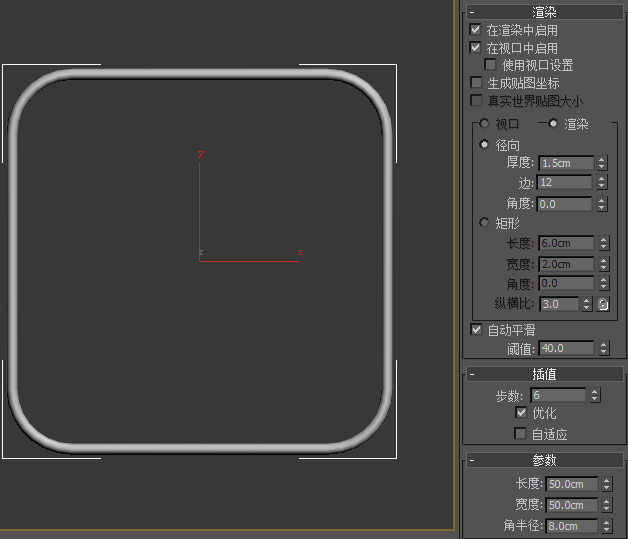The height and width of the screenshot is (539, 628).
Task: Enable 真实世界贴图大小 checkbox
Action: click(476, 100)
